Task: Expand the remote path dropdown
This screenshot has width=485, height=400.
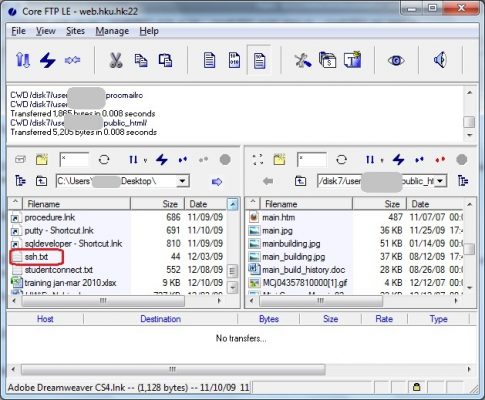Action: [440, 181]
